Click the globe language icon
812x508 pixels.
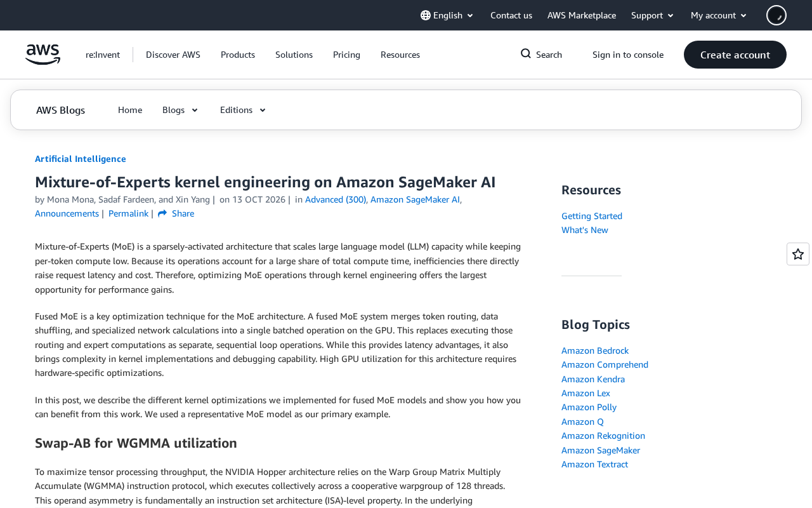(x=426, y=15)
